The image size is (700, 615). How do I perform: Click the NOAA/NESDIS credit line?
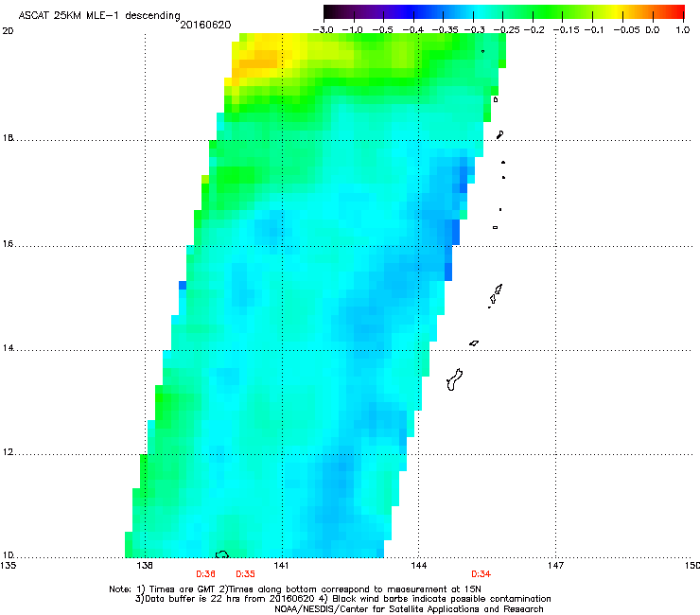[x=409, y=609]
